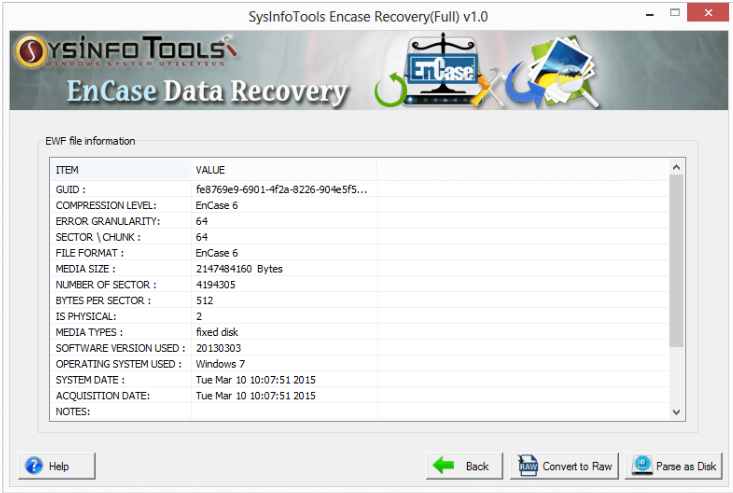Select the GUID value fe8769e9-6901-4f2a...
This screenshot has width=733, height=493.
(281, 189)
